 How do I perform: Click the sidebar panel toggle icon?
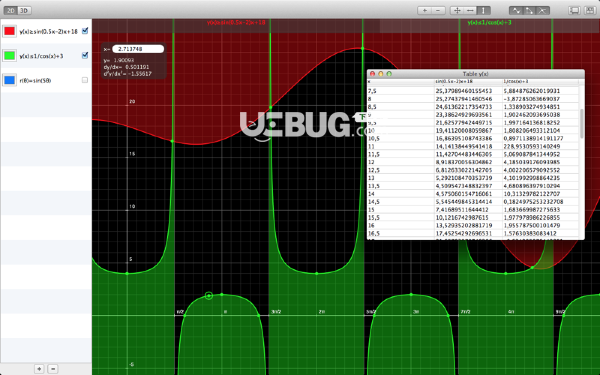(574, 10)
